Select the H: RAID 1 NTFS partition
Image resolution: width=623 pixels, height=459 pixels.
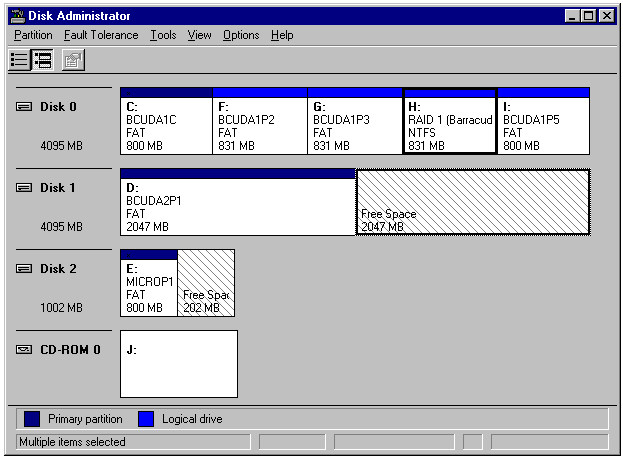point(449,125)
